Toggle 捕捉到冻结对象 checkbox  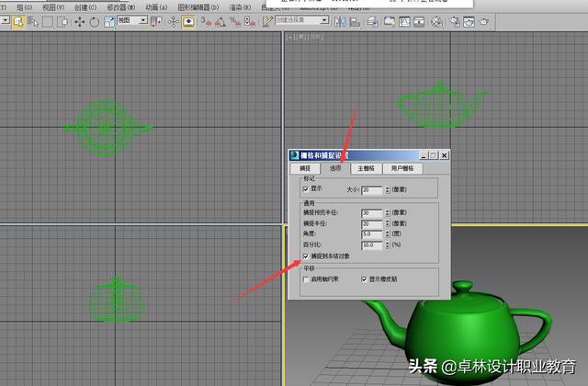pos(306,256)
